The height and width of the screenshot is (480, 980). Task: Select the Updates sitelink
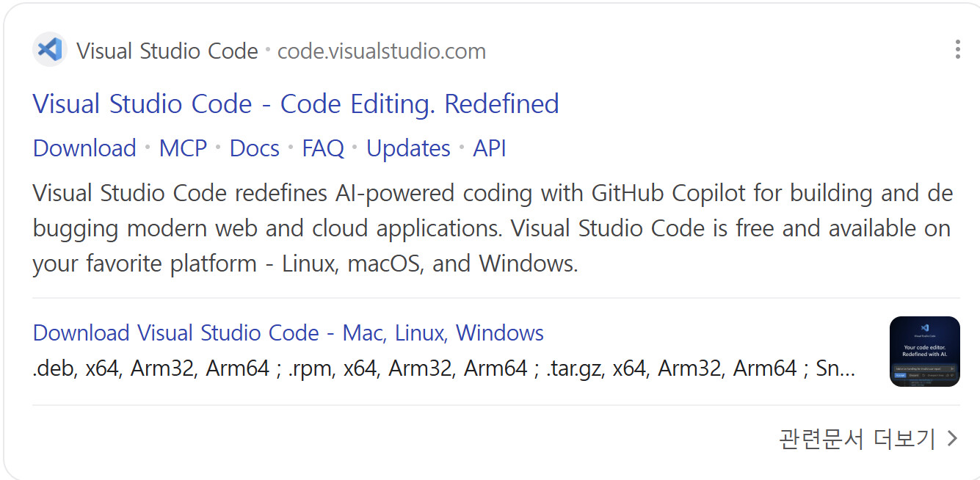[408, 148]
